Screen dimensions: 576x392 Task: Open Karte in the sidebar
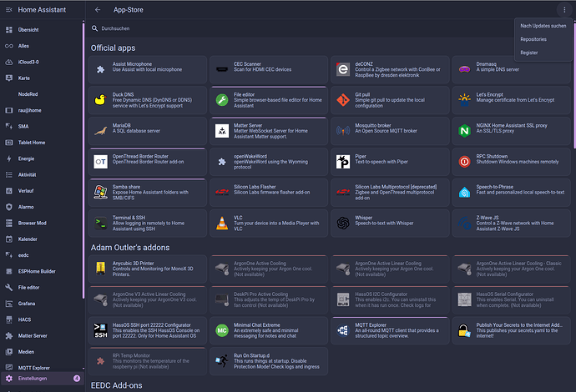pos(43,78)
